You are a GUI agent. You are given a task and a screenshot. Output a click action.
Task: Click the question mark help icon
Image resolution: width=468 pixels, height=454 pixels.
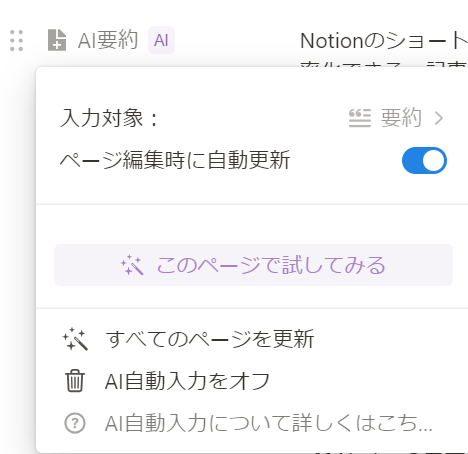75,423
